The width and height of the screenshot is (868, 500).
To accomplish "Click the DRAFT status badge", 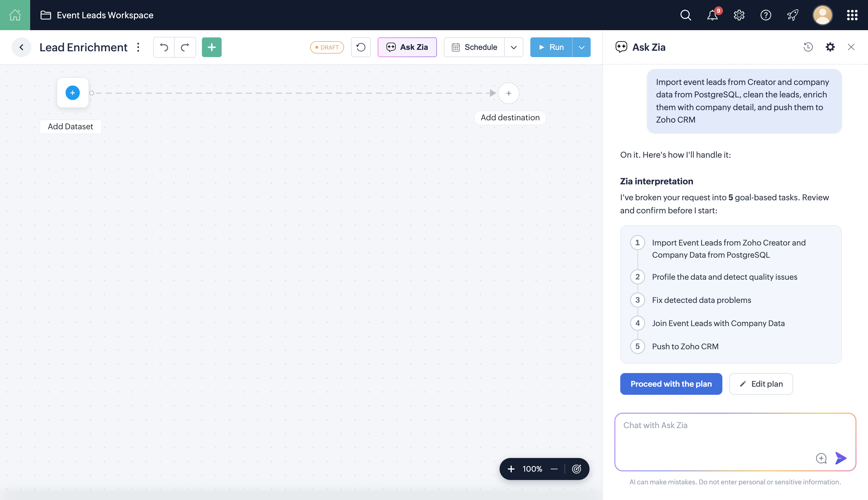I will tap(327, 47).
